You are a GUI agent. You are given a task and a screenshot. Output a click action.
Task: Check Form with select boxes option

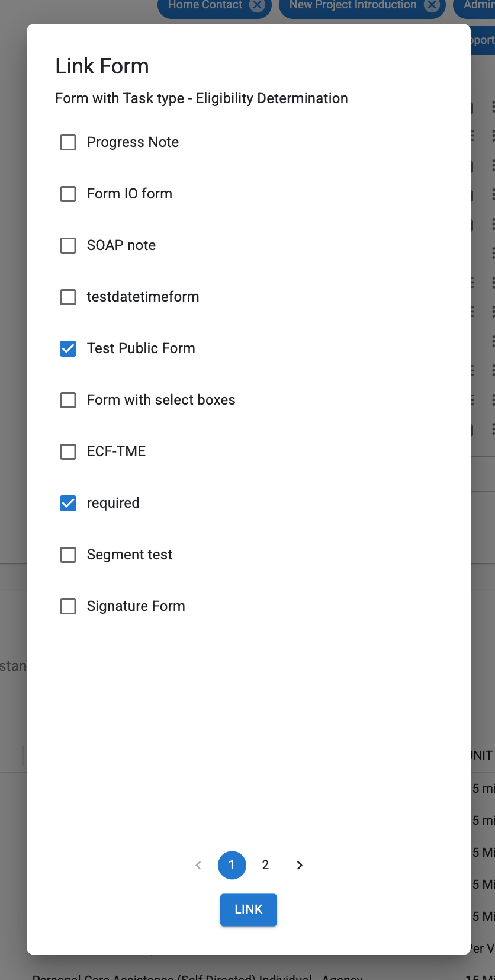pyautogui.click(x=68, y=400)
